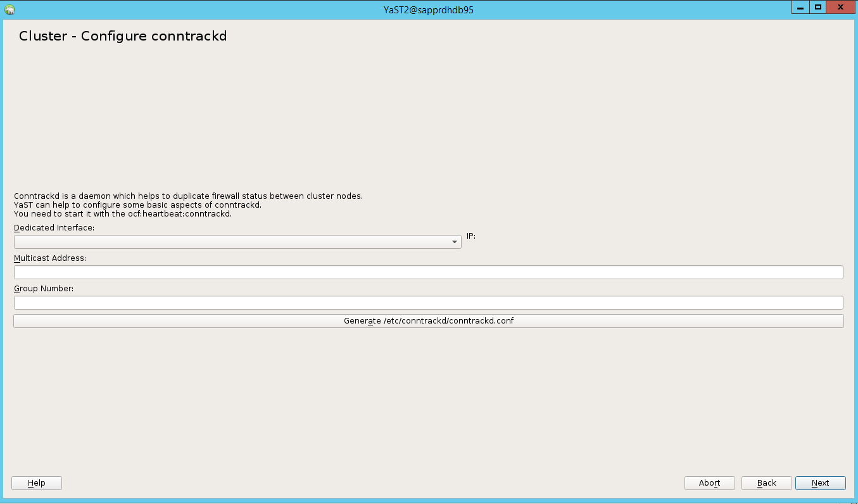The width and height of the screenshot is (858, 504).
Task: Expand the interface selection combo box arrow
Action: click(x=454, y=241)
